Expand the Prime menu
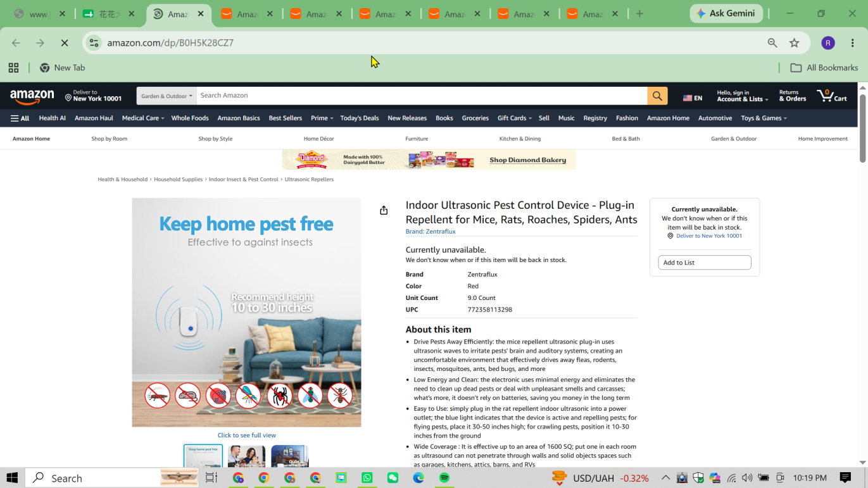This screenshot has width=868, height=488. click(x=322, y=118)
